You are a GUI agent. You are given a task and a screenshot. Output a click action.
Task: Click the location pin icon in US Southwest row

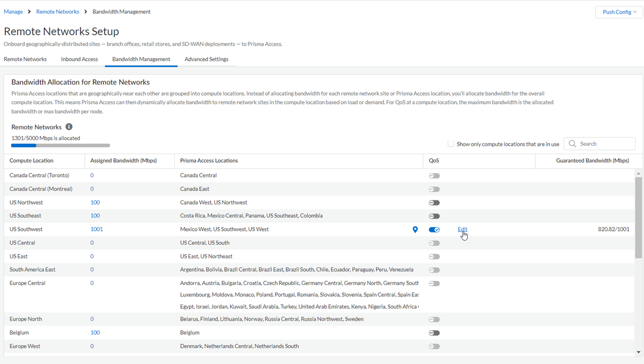click(x=415, y=230)
